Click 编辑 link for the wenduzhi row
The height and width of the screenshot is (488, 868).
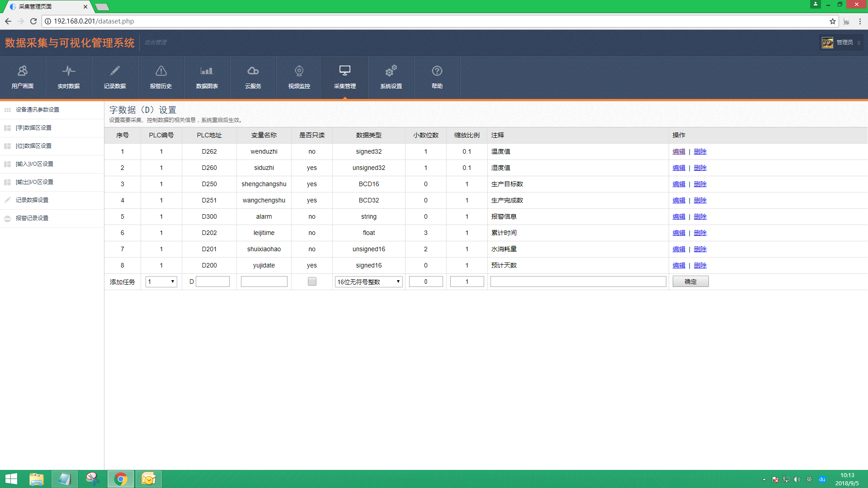click(x=679, y=152)
